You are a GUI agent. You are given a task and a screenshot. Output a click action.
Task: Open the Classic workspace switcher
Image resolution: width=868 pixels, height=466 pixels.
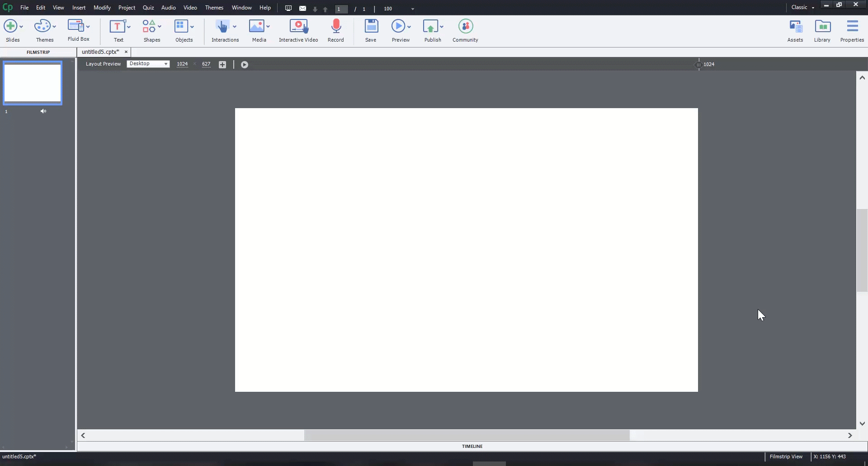pyautogui.click(x=802, y=7)
